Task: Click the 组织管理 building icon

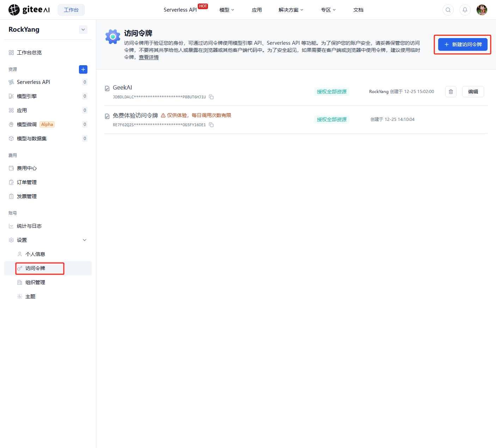Action: point(20,282)
